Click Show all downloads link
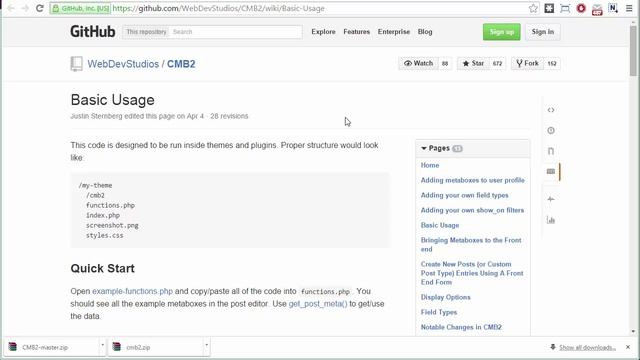The width and height of the screenshot is (640, 360). (587, 347)
